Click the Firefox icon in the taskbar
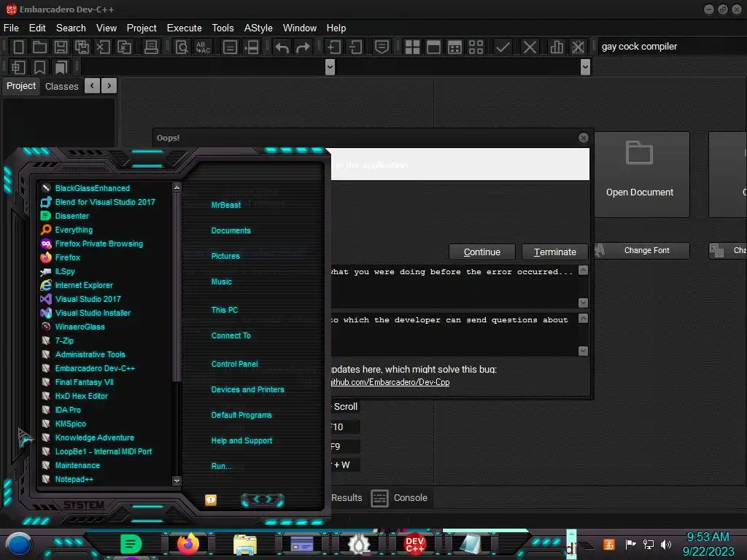Image resolution: width=747 pixels, height=560 pixels. point(188,543)
